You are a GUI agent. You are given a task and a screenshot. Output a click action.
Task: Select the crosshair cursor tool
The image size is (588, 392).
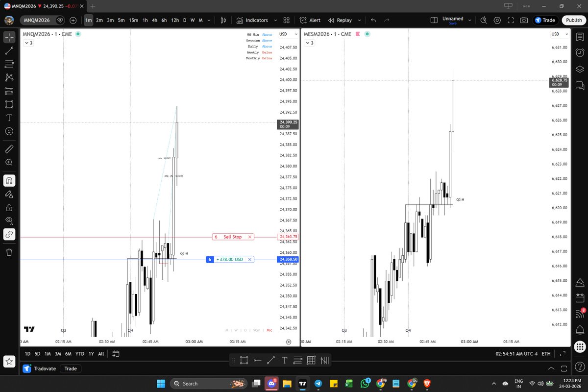click(x=9, y=37)
